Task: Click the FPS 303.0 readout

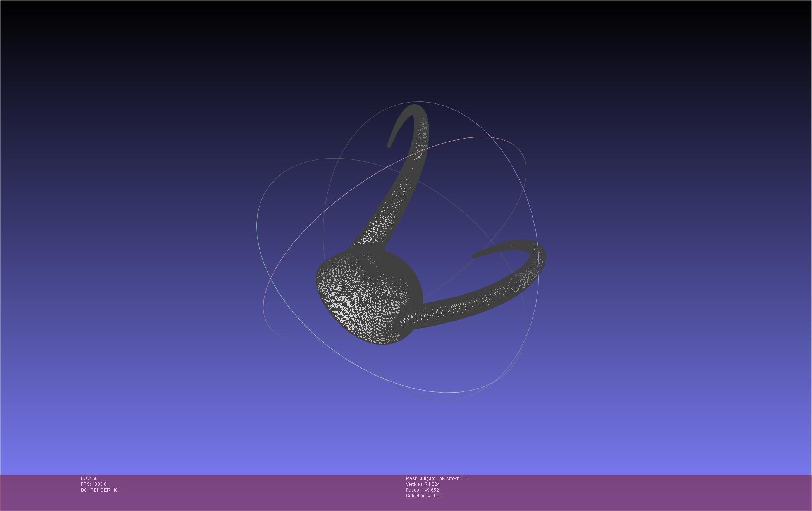Action: tap(94, 484)
